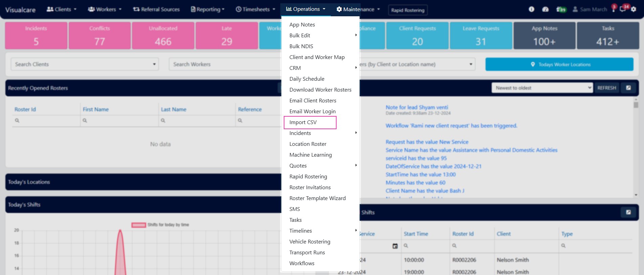Image resolution: width=644 pixels, height=275 pixels.
Task: Select Download Worker Rosters
Action: (x=320, y=90)
